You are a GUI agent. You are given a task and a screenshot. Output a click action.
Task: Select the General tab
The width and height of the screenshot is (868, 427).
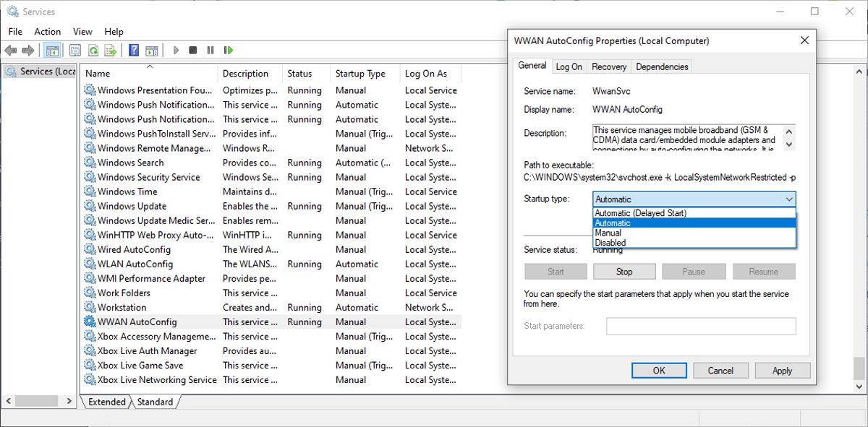(x=532, y=65)
